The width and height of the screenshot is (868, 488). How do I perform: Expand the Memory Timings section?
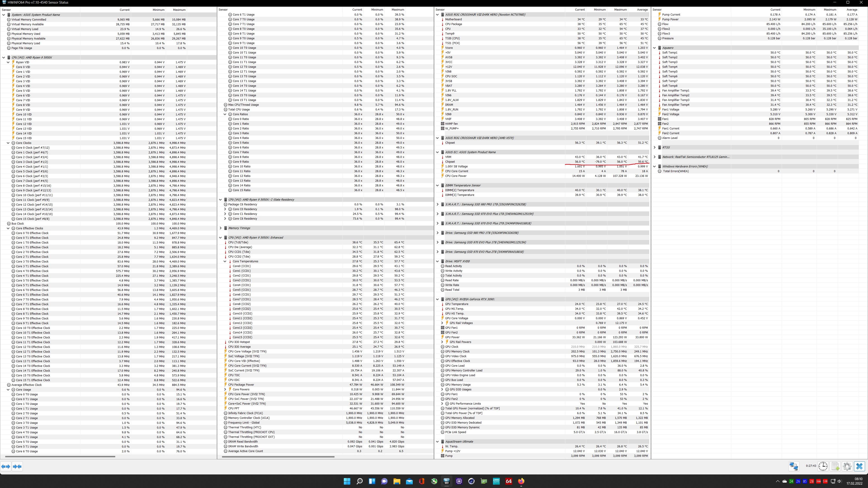coord(220,228)
